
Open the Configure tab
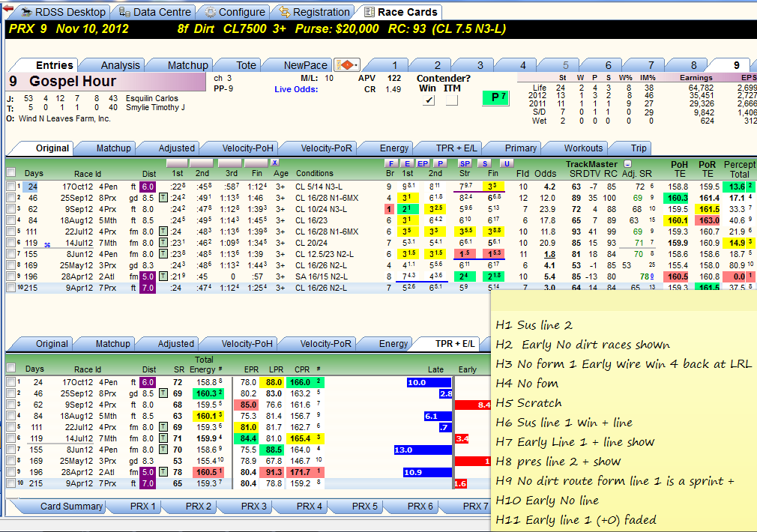(235, 12)
